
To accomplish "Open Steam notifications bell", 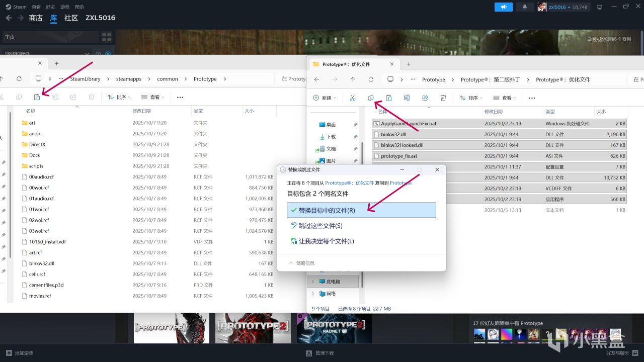I will point(525,7).
